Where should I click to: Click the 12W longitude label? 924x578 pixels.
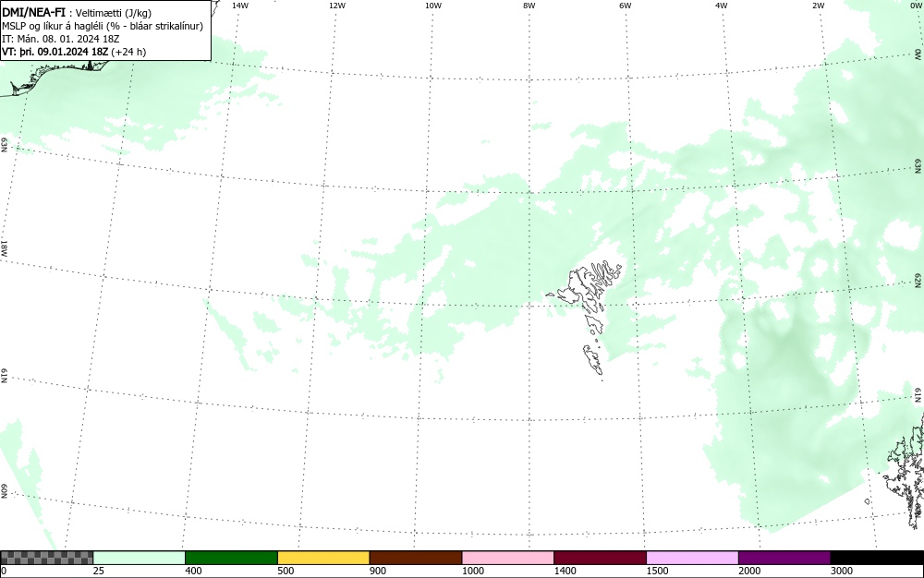click(x=337, y=6)
